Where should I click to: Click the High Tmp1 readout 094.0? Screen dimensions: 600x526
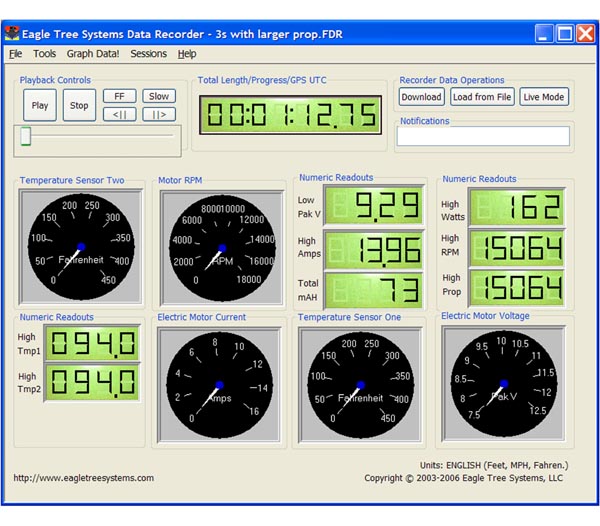[x=92, y=343]
